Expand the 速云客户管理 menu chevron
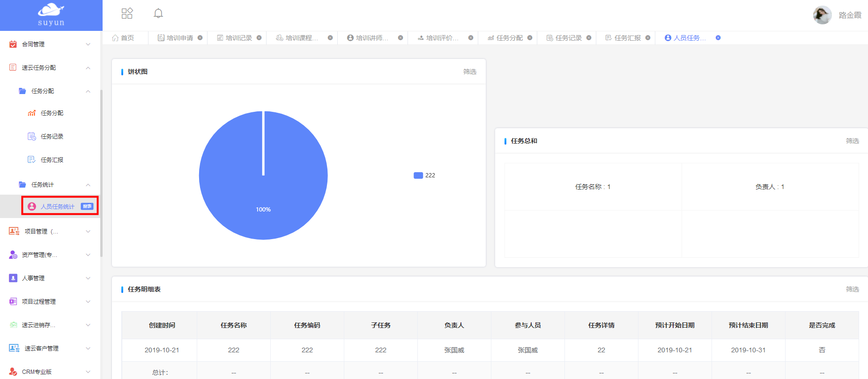 pyautogui.click(x=88, y=349)
